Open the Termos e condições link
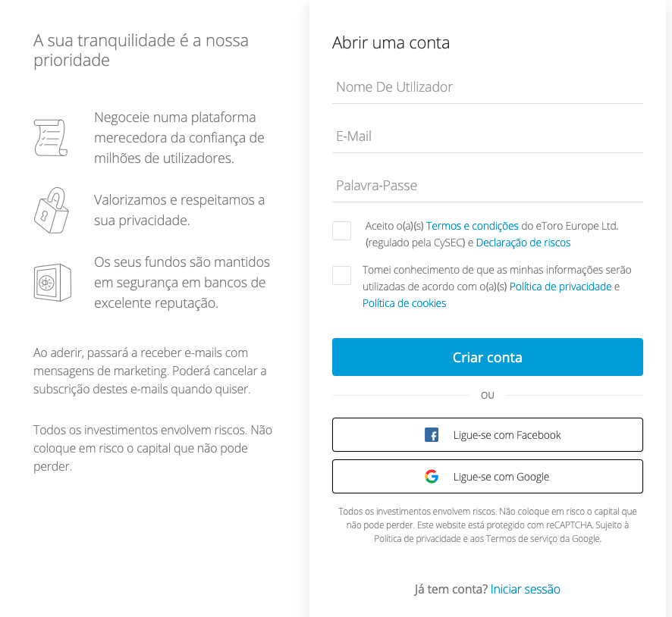The width and height of the screenshot is (672, 617). (x=472, y=226)
